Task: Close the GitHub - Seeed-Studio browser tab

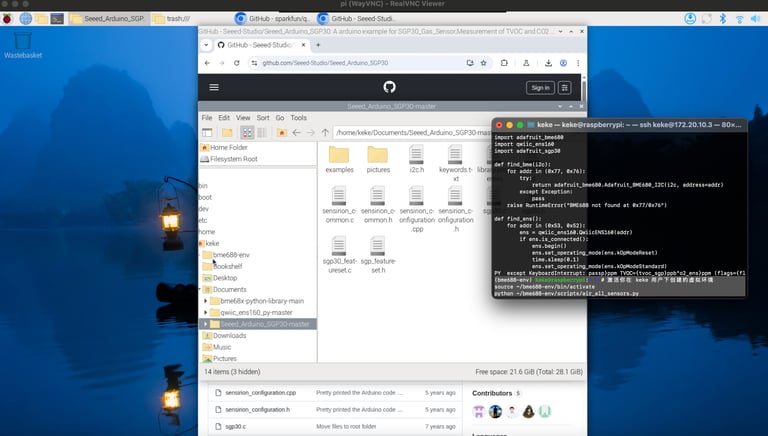Action: coord(303,45)
